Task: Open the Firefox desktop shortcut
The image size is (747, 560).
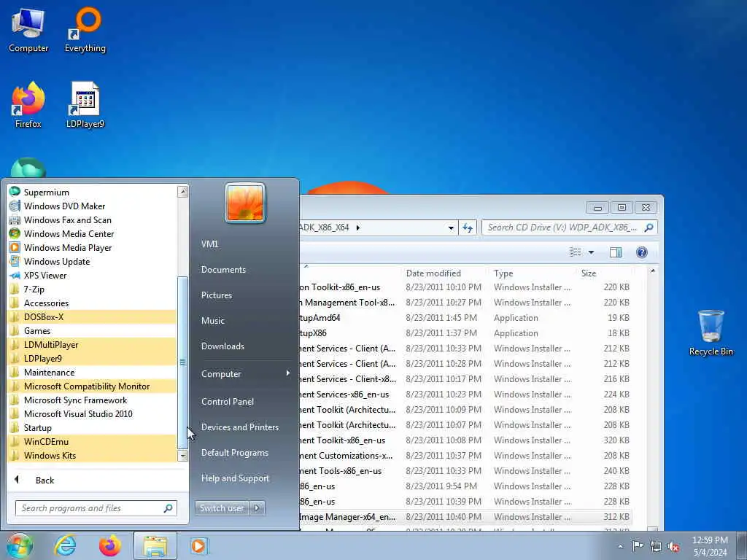Action: 28,105
